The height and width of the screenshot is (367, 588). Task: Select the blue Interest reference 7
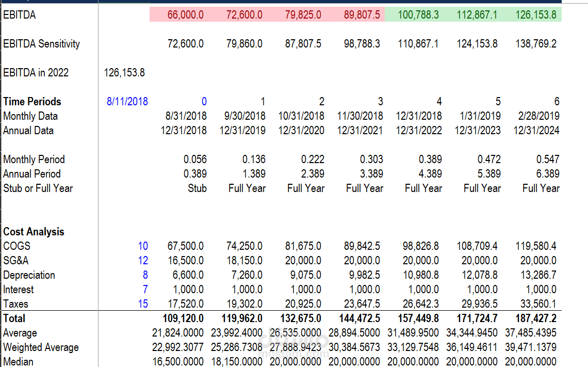145,290
